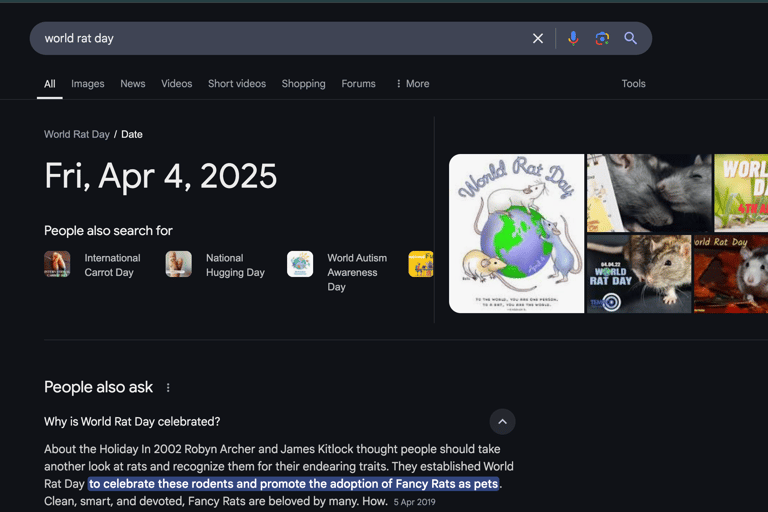This screenshot has width=768, height=512.
Task: Open the yellow related-search thumbnail icon
Action: [421, 264]
